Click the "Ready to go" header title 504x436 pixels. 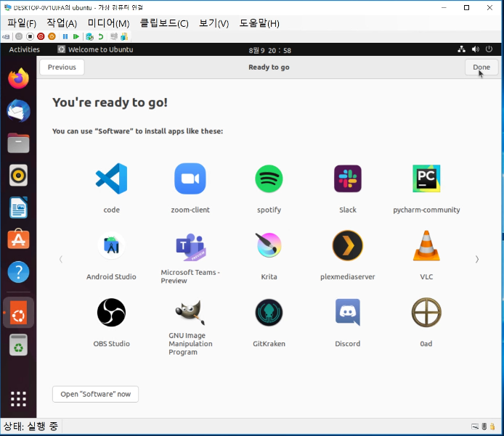269,67
